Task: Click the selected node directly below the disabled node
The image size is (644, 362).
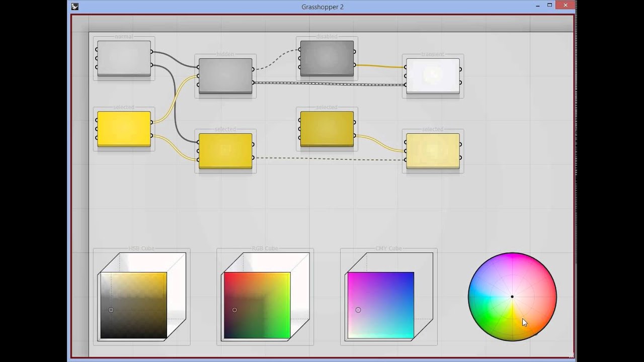Action: point(327,129)
